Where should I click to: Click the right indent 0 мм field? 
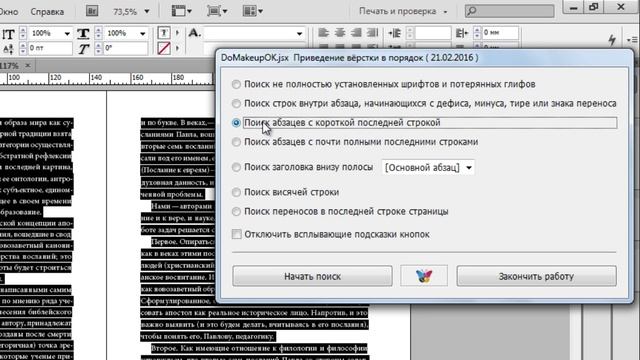tap(500, 33)
